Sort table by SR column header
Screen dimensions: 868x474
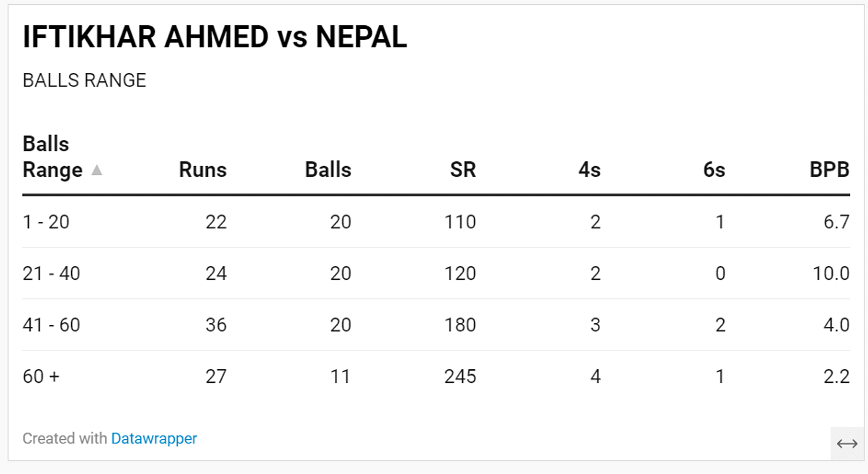click(x=463, y=170)
